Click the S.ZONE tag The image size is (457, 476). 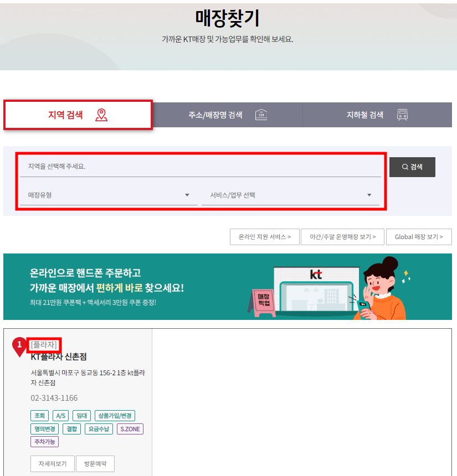[x=130, y=429]
